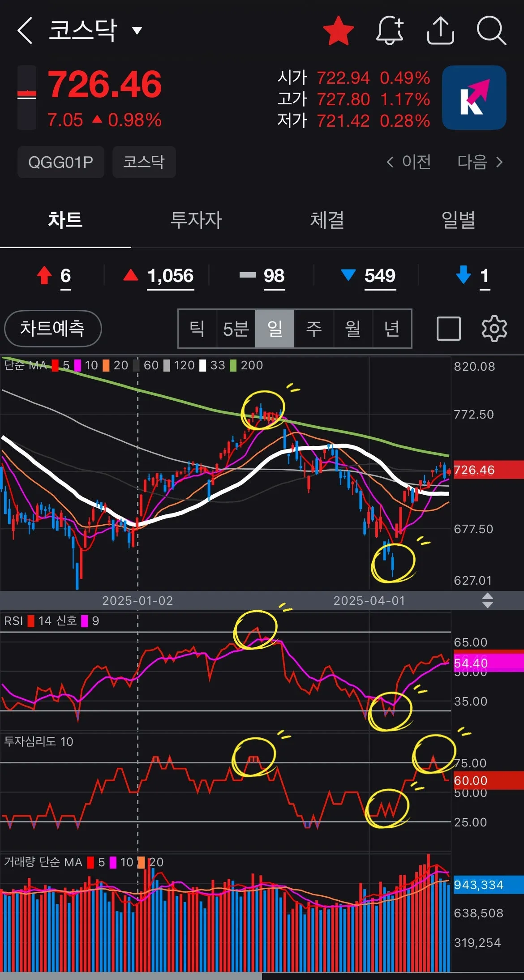524x980 pixels.
Task: Select the 월 monthly chart period
Action: [353, 329]
